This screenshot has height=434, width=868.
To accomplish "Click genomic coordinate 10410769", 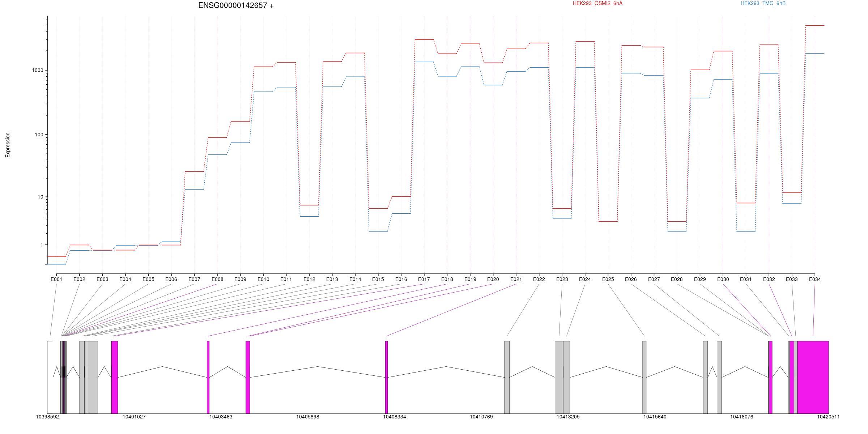I will click(481, 417).
